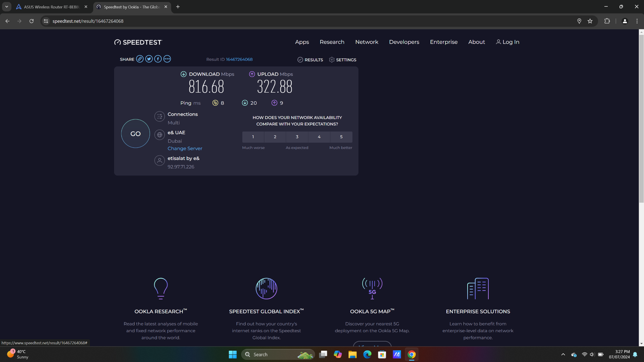Share result on Twitter
644x362 pixels.
click(x=149, y=59)
